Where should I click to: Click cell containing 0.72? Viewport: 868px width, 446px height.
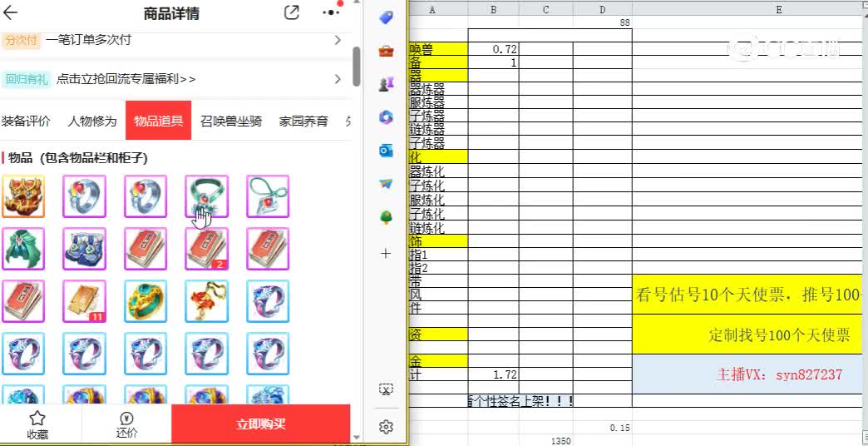493,49
